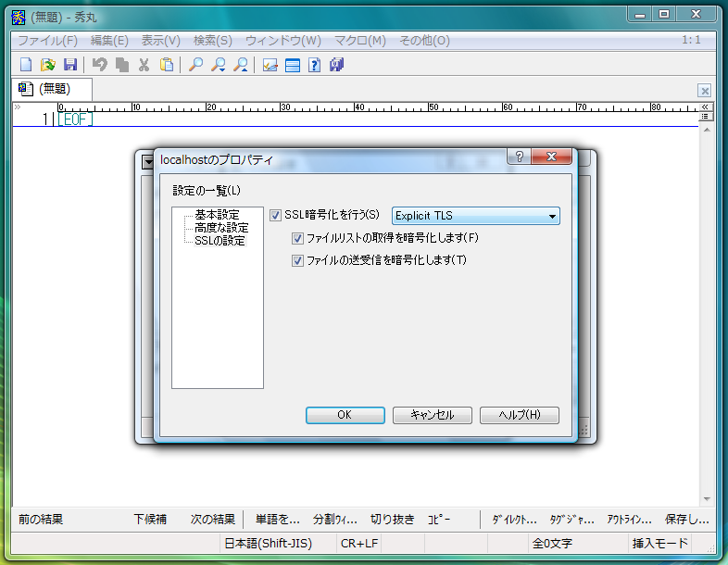Screen dimensions: 728x565
Task: Open the 検索(S) menu
Action: click(212, 41)
